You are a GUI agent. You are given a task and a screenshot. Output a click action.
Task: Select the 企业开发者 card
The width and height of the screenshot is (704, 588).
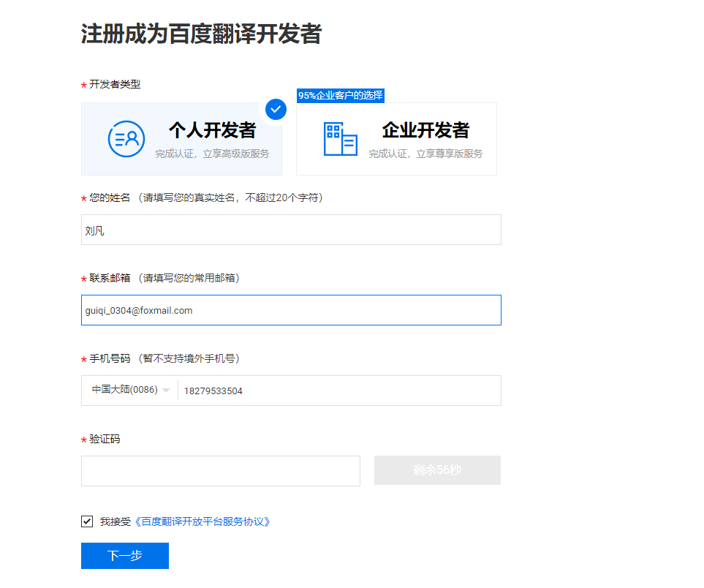(396, 139)
